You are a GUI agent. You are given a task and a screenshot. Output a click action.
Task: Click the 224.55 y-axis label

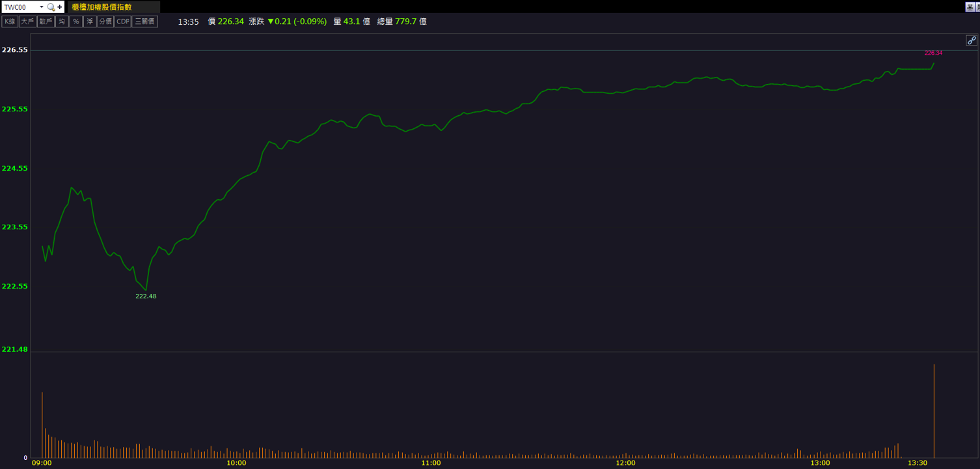click(15, 168)
